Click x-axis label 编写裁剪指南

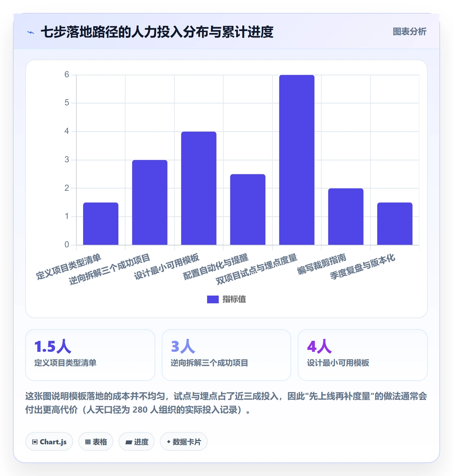[x=322, y=264]
